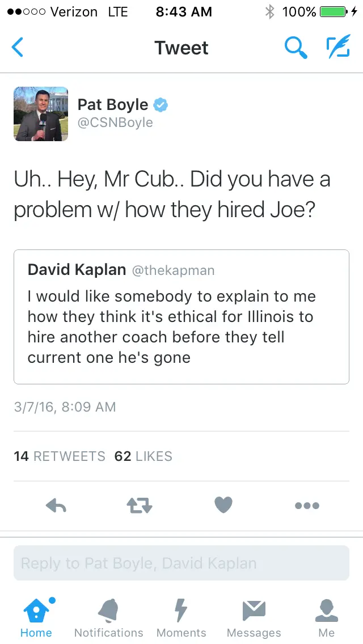The width and height of the screenshot is (363, 644).
Task: Tap the reply arrow icon
Action: [x=56, y=505]
